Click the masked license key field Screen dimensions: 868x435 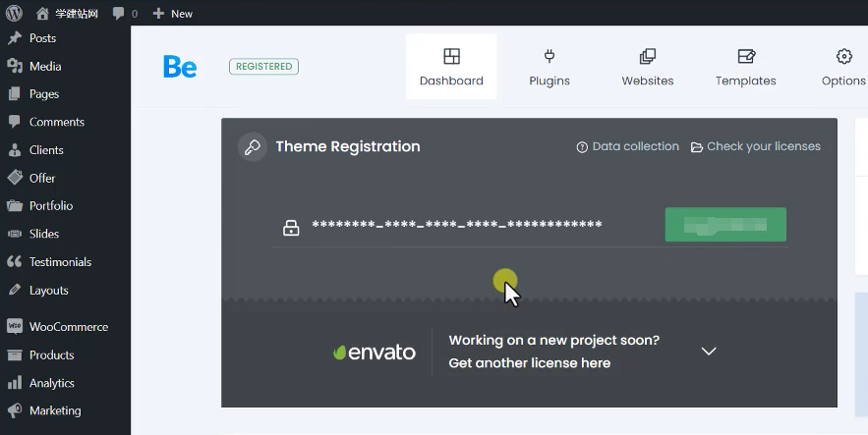click(x=457, y=225)
